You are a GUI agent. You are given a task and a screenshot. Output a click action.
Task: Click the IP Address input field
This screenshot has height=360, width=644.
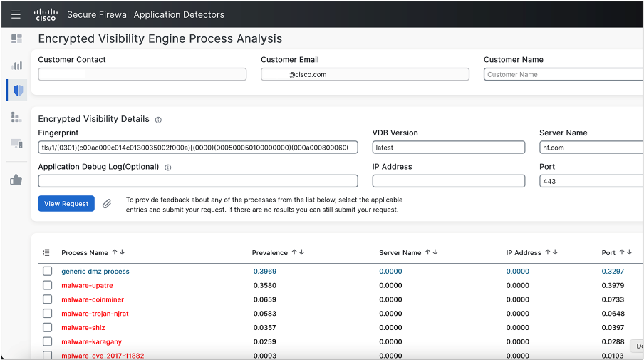[449, 181]
